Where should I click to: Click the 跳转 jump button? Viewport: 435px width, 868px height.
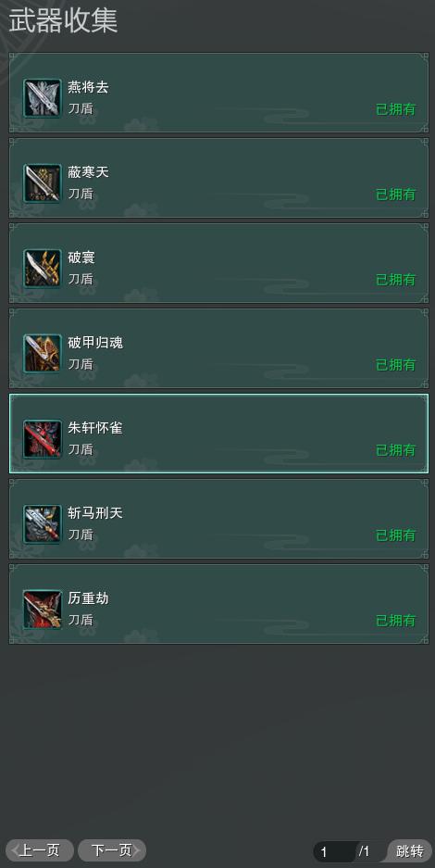[x=410, y=851]
